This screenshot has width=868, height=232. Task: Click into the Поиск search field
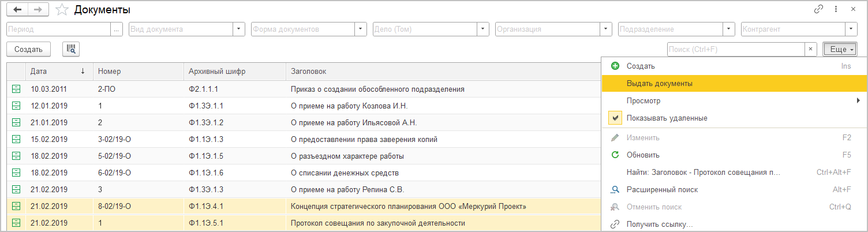[x=735, y=49]
